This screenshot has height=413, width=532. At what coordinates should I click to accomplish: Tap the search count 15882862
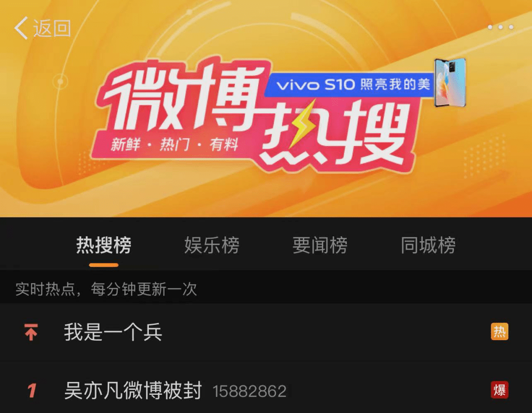click(250, 391)
